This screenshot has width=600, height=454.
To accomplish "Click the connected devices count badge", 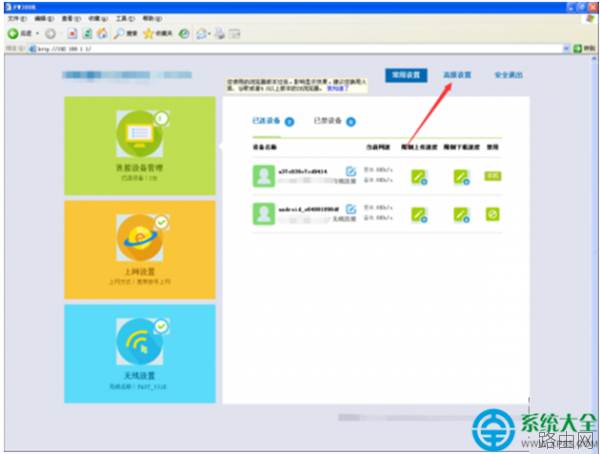I will click(x=290, y=122).
